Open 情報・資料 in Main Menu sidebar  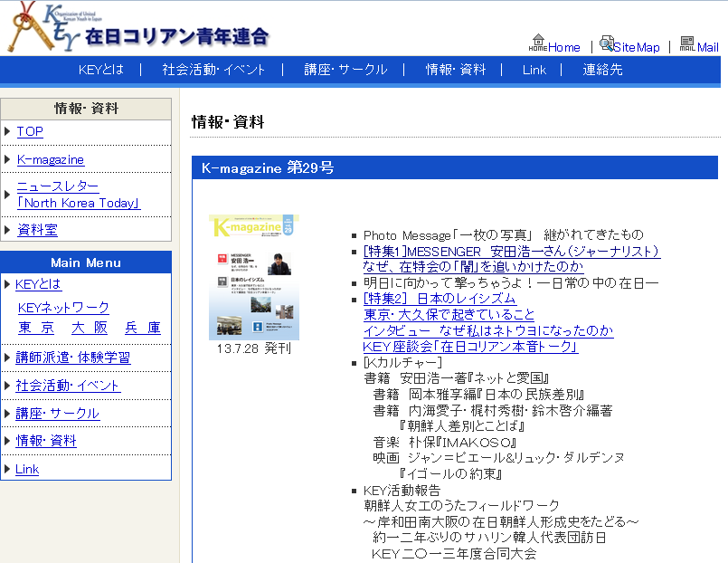pyautogui.click(x=46, y=441)
